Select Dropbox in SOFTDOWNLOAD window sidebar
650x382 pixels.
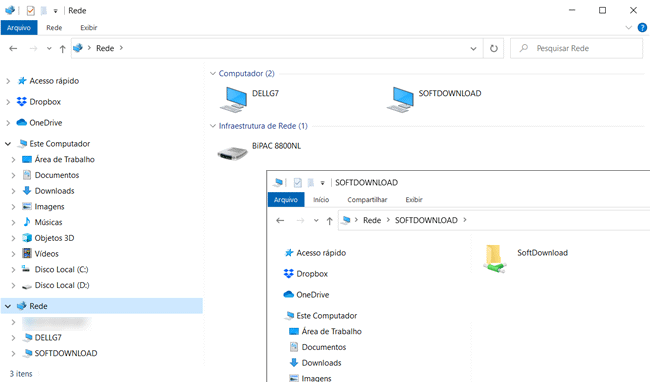tap(312, 273)
